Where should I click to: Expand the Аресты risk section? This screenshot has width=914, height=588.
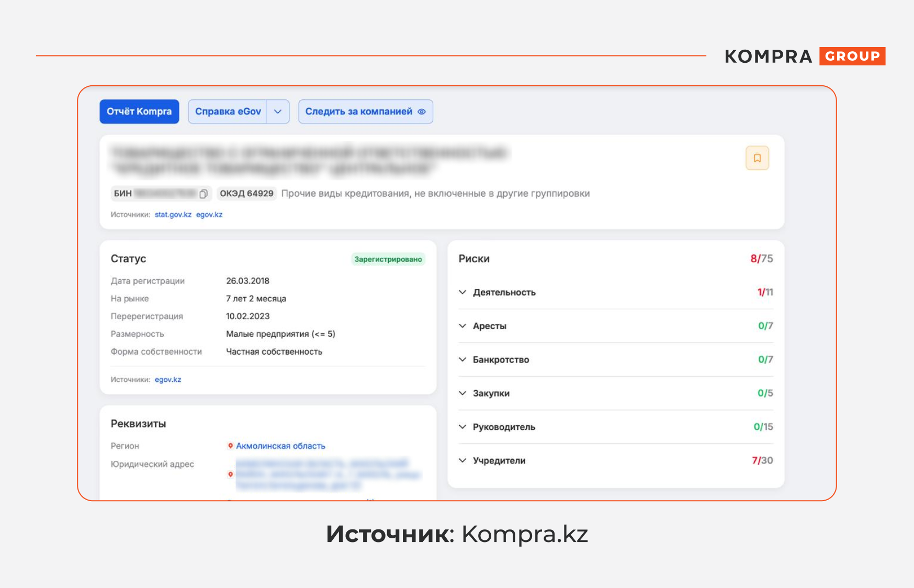pos(616,326)
